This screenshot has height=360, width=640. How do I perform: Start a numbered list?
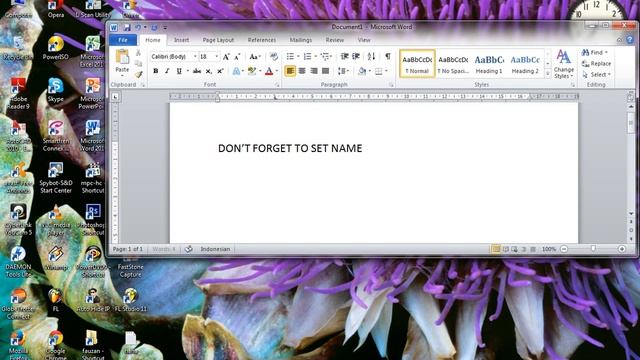coord(307,56)
